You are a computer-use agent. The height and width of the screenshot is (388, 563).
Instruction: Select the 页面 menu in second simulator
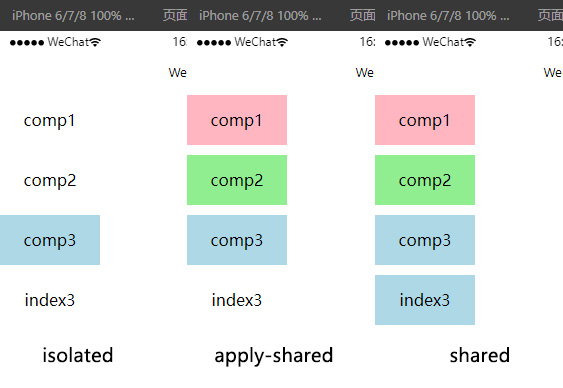363,16
